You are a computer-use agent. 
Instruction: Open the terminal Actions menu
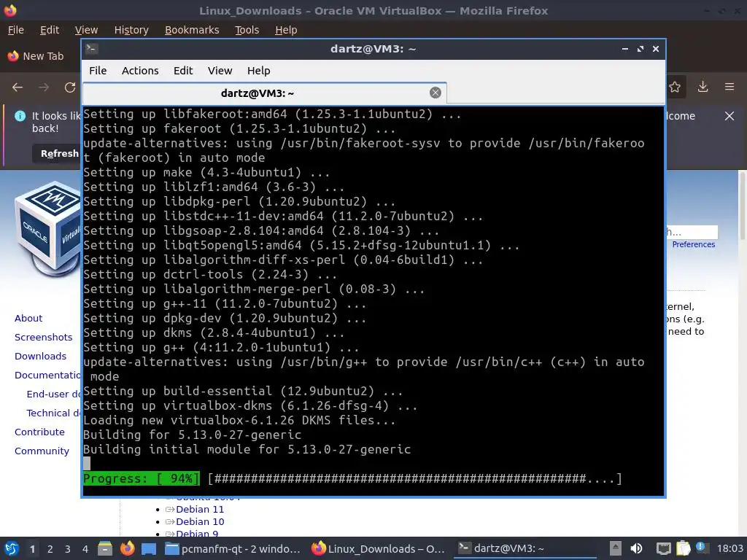pos(140,71)
